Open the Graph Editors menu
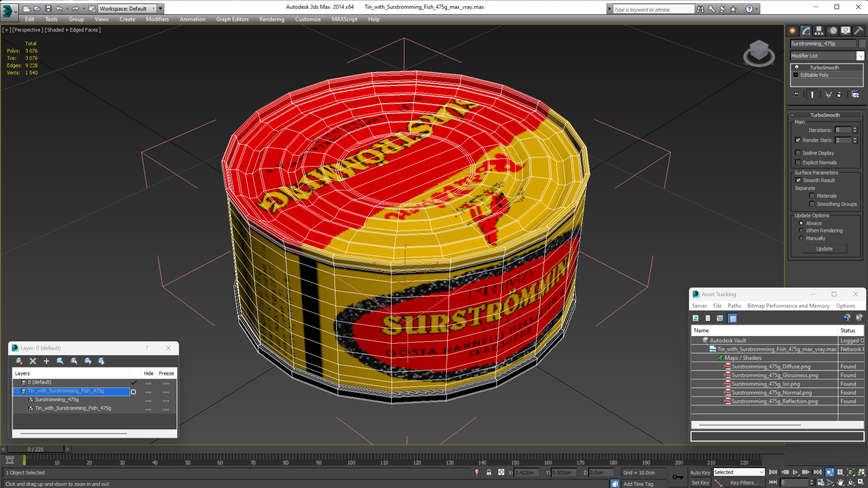This screenshot has height=488, width=868. [232, 19]
